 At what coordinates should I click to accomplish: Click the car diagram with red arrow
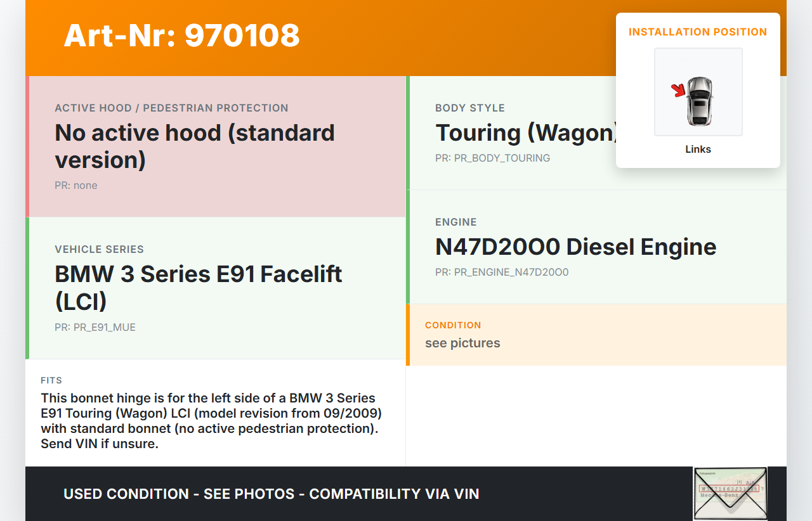(698, 92)
